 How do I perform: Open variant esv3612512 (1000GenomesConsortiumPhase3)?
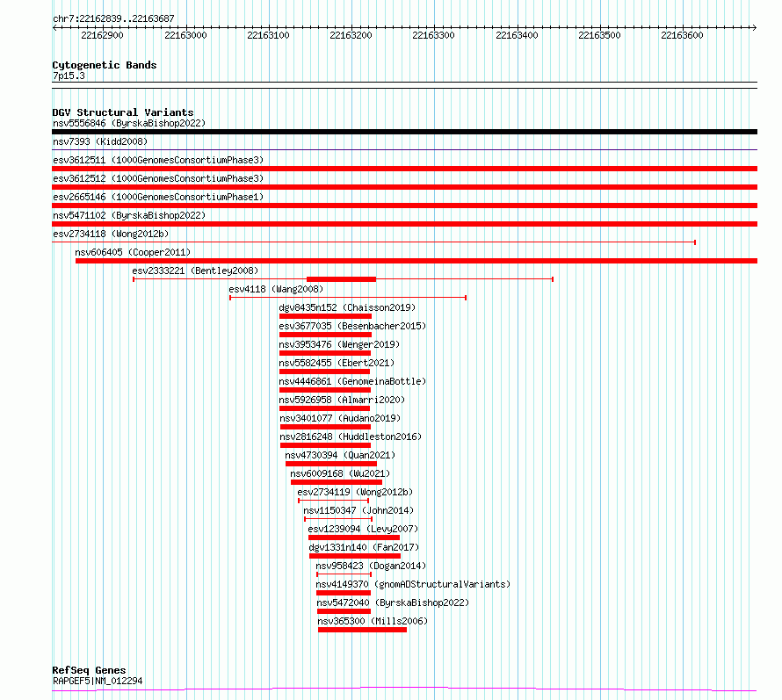pyautogui.click(x=158, y=179)
